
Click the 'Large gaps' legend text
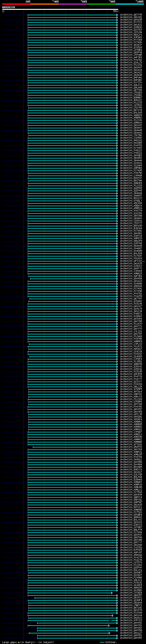pos(10,642)
